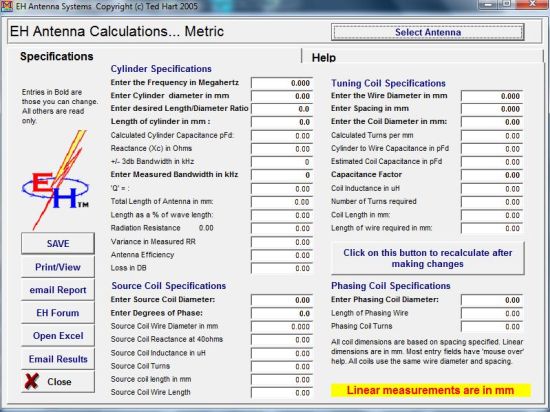Click Open Excel button
This screenshot has height=412, width=550.
click(x=58, y=336)
